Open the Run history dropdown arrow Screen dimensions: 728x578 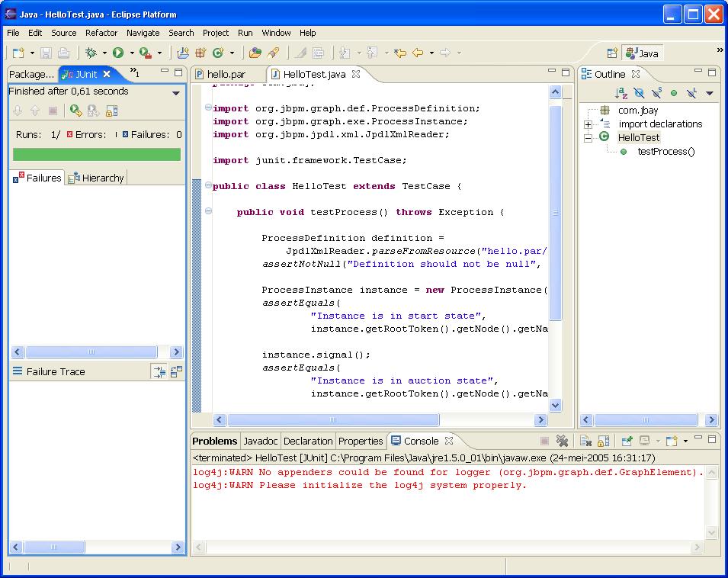pyautogui.click(x=132, y=53)
